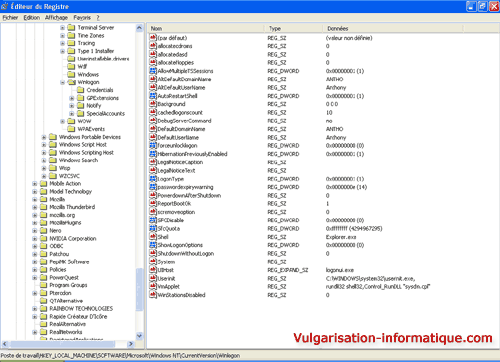The width and height of the screenshot is (500, 362).
Task: Click the registry path in status bar
Action: [x=120, y=356]
